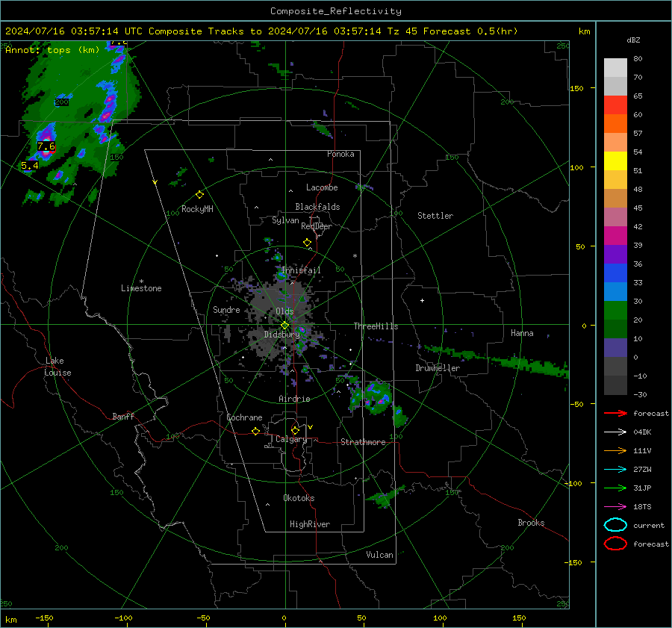
Task: Click the orange 111V arrow legend icon
Action: 615,450
